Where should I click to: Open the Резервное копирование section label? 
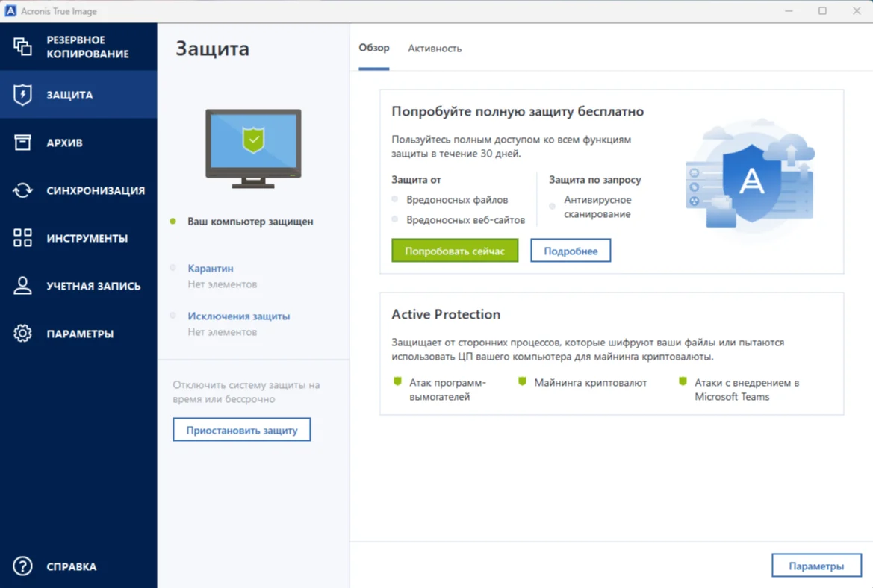point(87,47)
